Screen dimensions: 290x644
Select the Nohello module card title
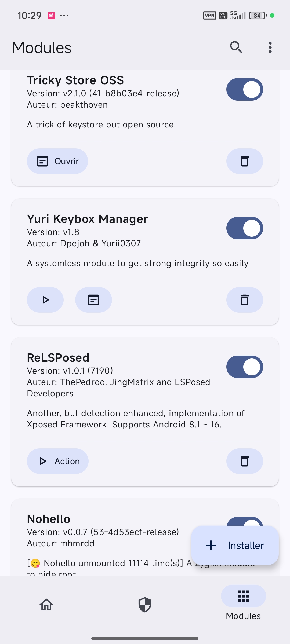click(x=49, y=519)
